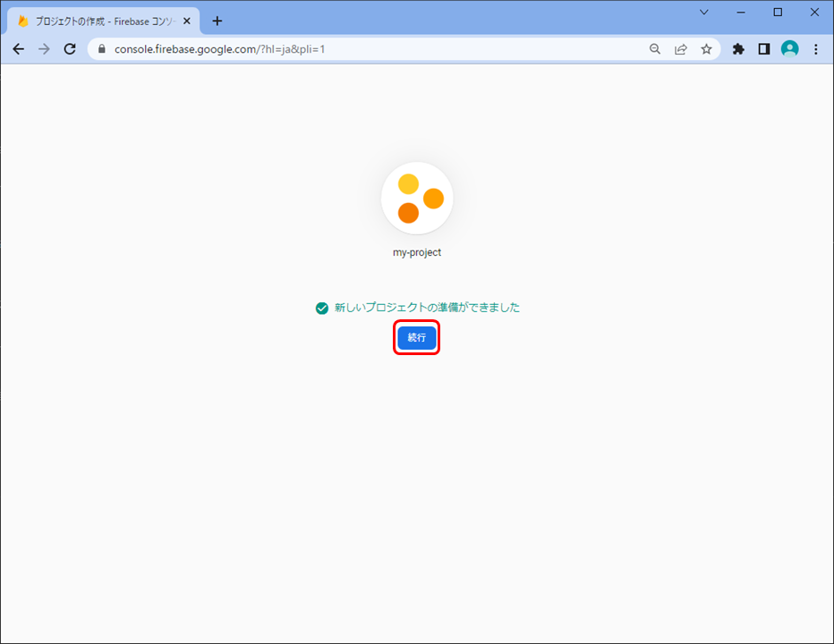Open the zoom magnifier icon in address bar
Viewport: 834px width, 644px height.
point(655,49)
